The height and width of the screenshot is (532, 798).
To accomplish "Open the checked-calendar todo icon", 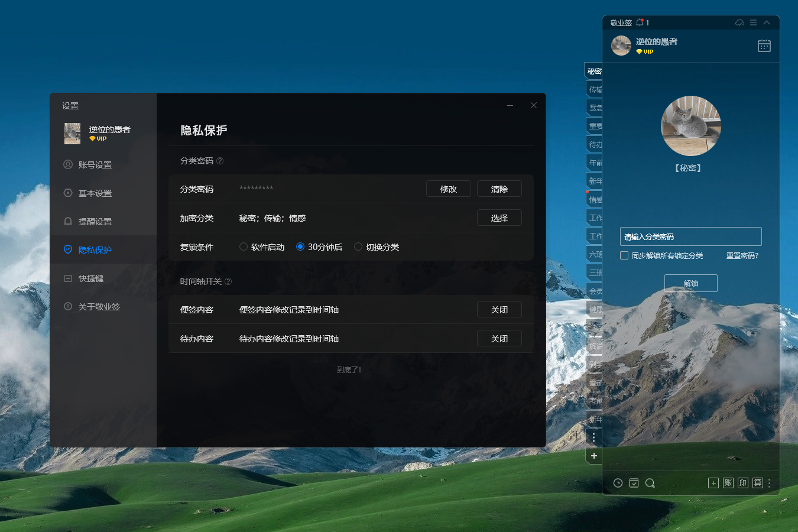I will [x=634, y=483].
